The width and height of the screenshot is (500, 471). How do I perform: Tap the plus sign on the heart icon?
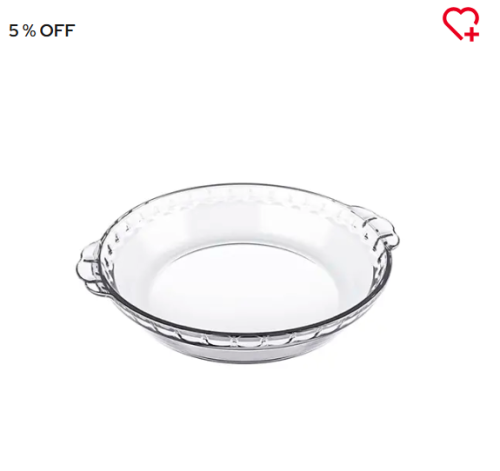(x=472, y=34)
